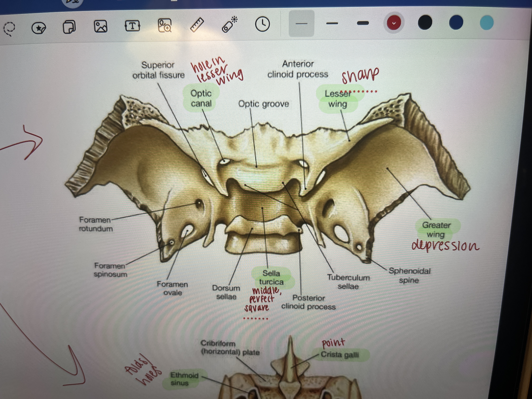Pick the light cyan color swatch

(x=486, y=22)
